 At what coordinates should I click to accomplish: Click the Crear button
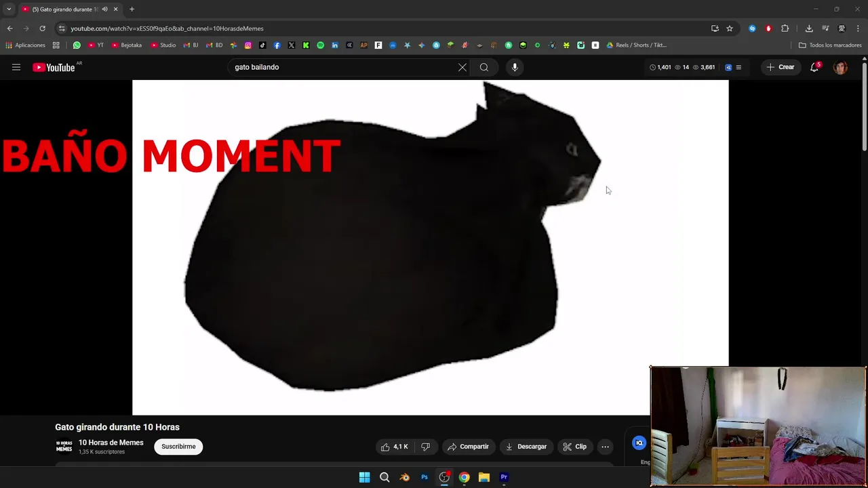click(x=781, y=67)
